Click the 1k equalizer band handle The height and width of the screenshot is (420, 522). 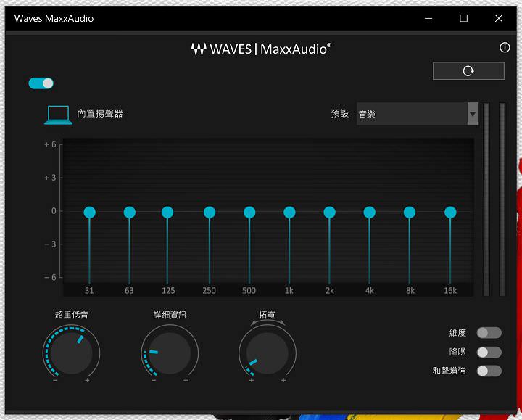289,212
